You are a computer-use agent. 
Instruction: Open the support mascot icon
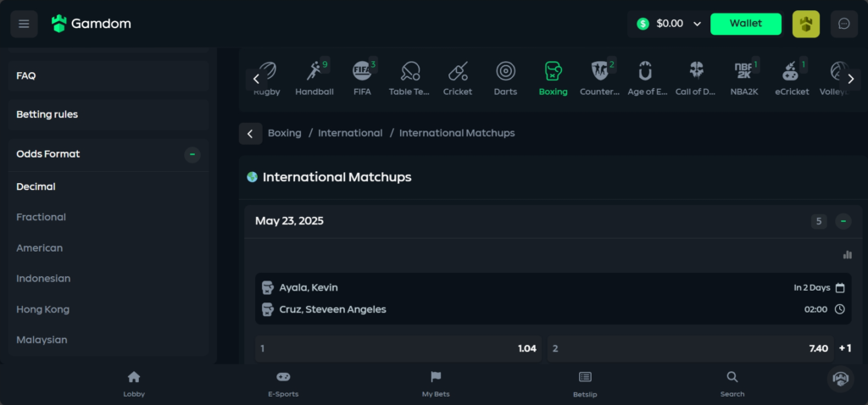tap(840, 380)
